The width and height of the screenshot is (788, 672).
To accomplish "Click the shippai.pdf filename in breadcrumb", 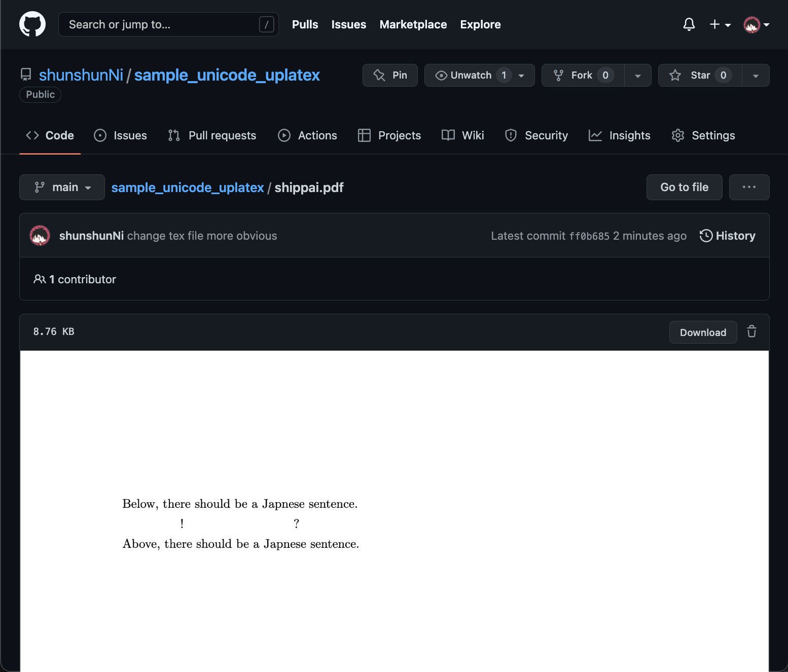I will click(x=309, y=188).
